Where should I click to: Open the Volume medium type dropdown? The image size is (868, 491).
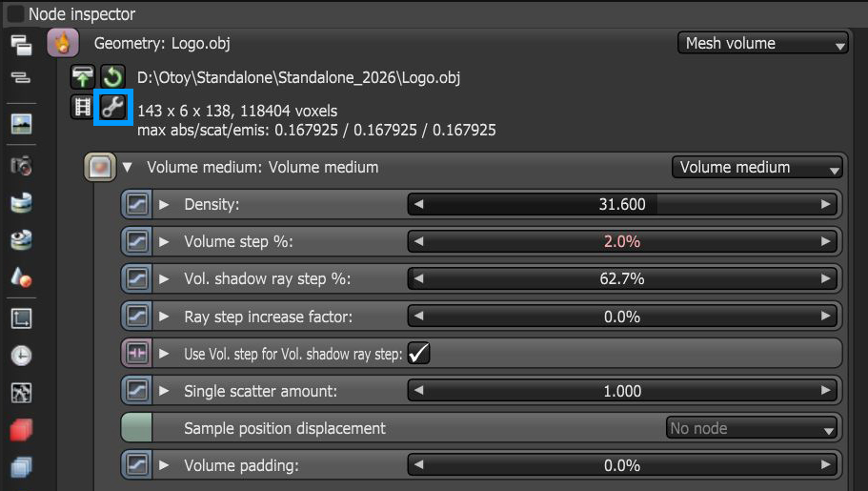(757, 167)
